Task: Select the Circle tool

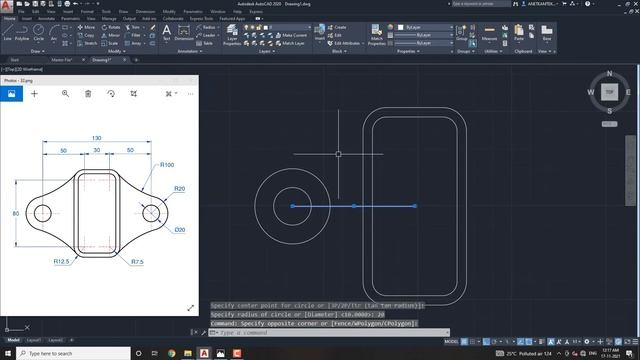Action: 38,33
